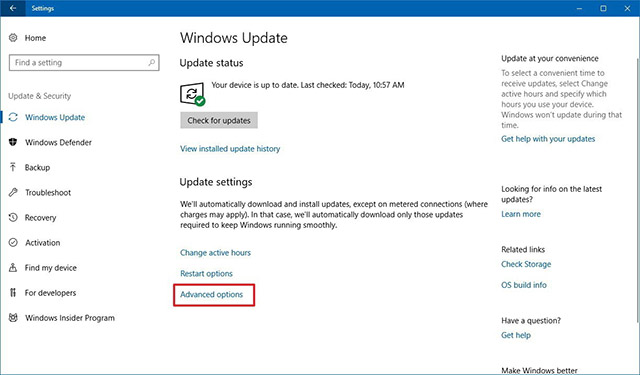This screenshot has height=375, width=640.
Task: Click the back arrow in title bar
Action: (13, 8)
